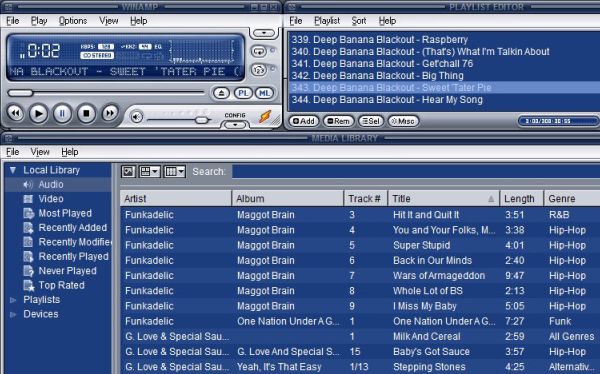
Task: Select playlist entry 339 Raspberry
Action: (x=444, y=39)
